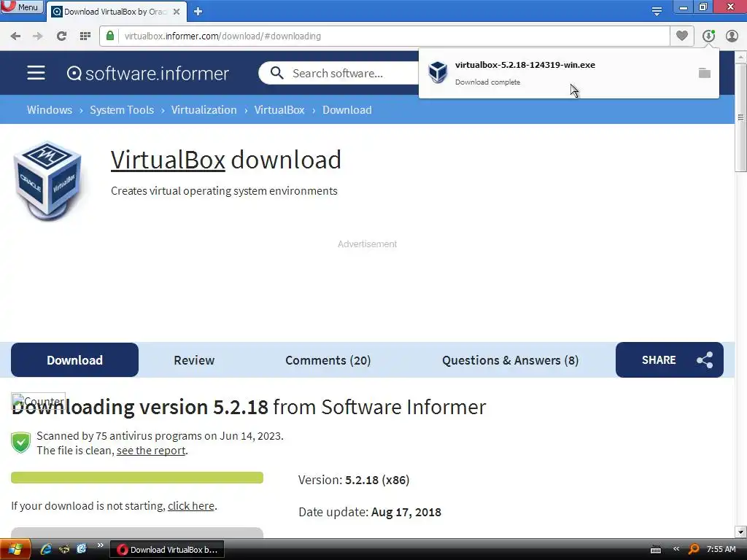This screenshot has width=747, height=560.
Task: Click the click here download link
Action: [191, 506]
